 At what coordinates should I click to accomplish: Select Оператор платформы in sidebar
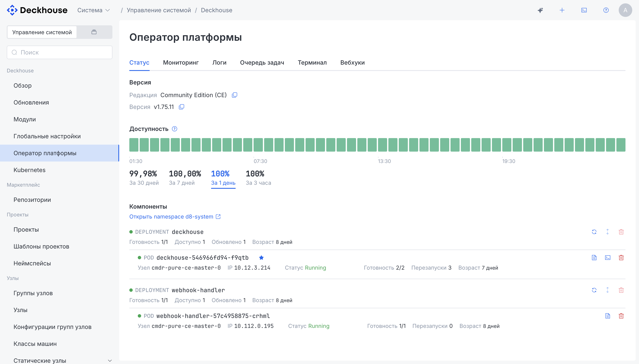click(x=60, y=153)
